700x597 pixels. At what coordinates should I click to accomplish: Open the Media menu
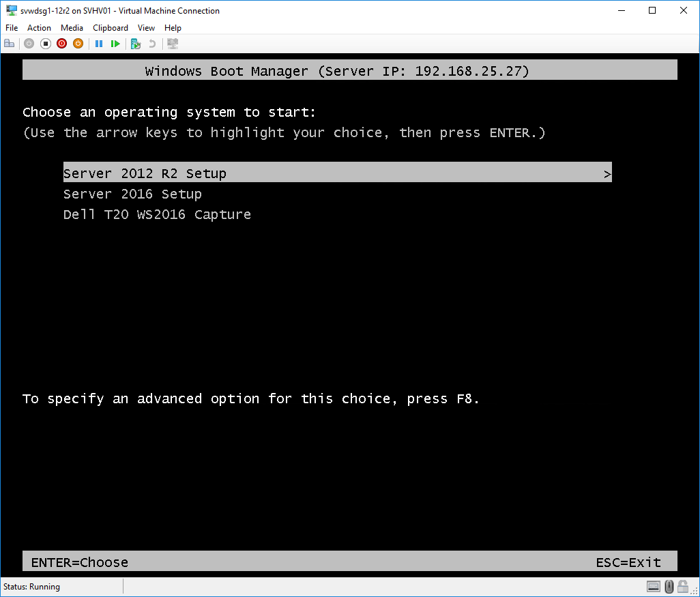72,28
